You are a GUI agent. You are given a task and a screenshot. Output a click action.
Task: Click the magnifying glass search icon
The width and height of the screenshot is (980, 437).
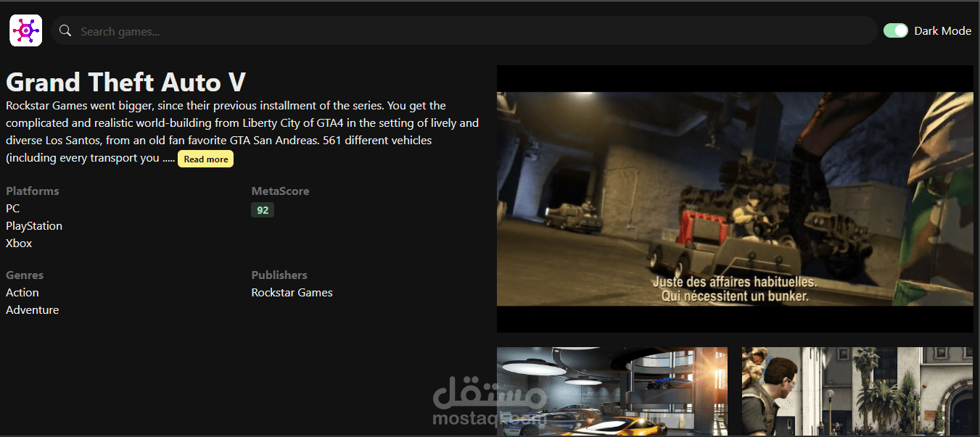point(65,30)
